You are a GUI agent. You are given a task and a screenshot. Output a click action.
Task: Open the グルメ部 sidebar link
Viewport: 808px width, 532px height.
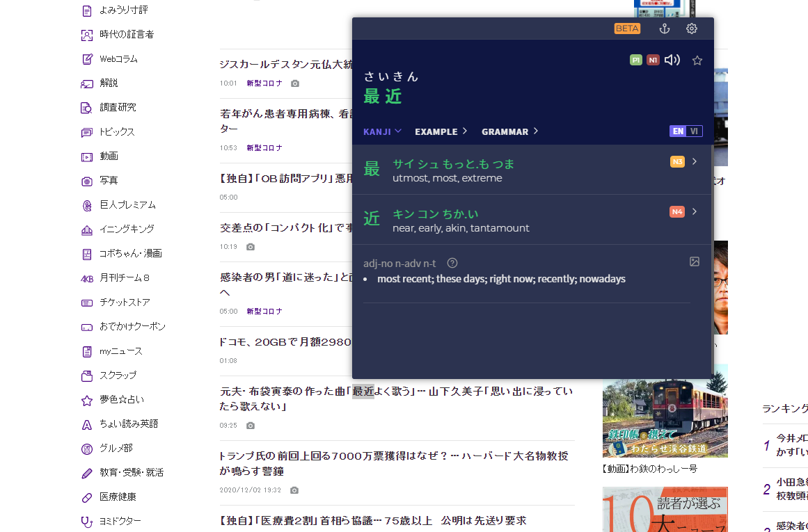click(x=116, y=448)
